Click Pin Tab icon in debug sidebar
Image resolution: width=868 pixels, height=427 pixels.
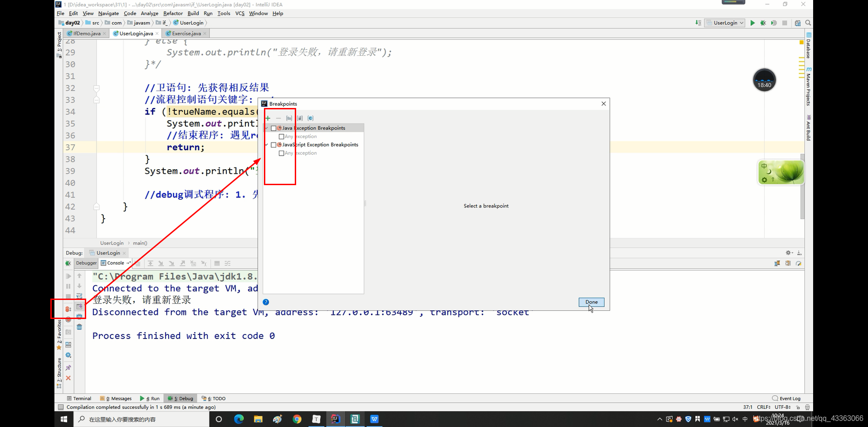coord(68,368)
